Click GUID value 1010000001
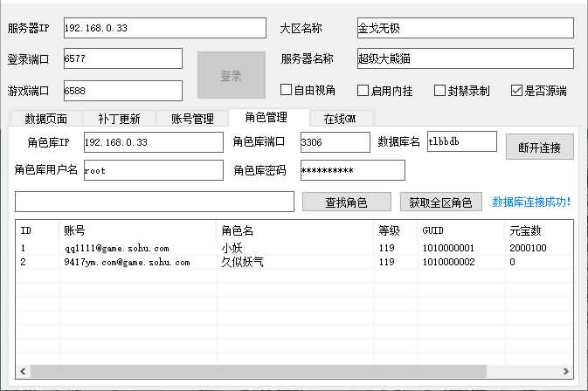 coord(448,248)
